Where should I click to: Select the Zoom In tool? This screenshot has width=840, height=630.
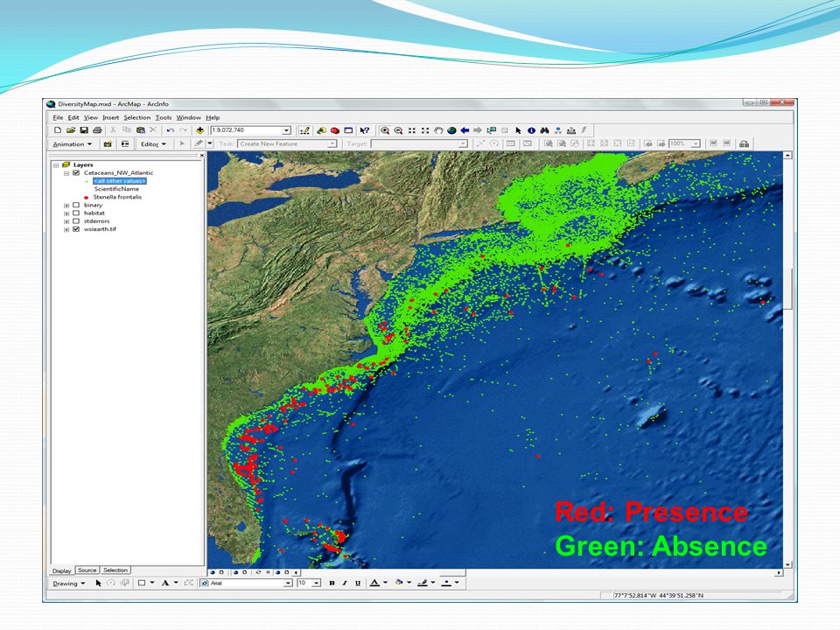coord(385,130)
